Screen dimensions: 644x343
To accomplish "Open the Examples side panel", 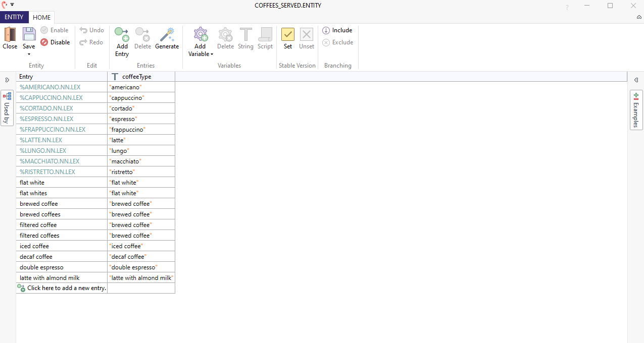I will (x=636, y=110).
